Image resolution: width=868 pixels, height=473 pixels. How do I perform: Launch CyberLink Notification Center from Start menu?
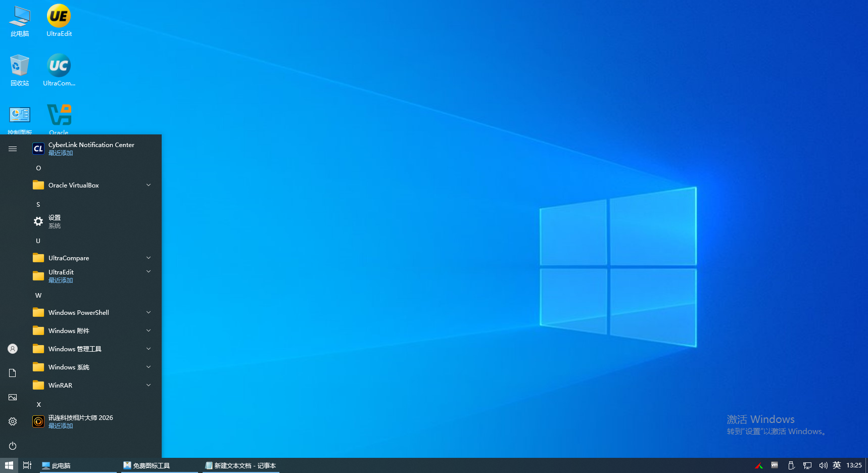click(x=91, y=148)
